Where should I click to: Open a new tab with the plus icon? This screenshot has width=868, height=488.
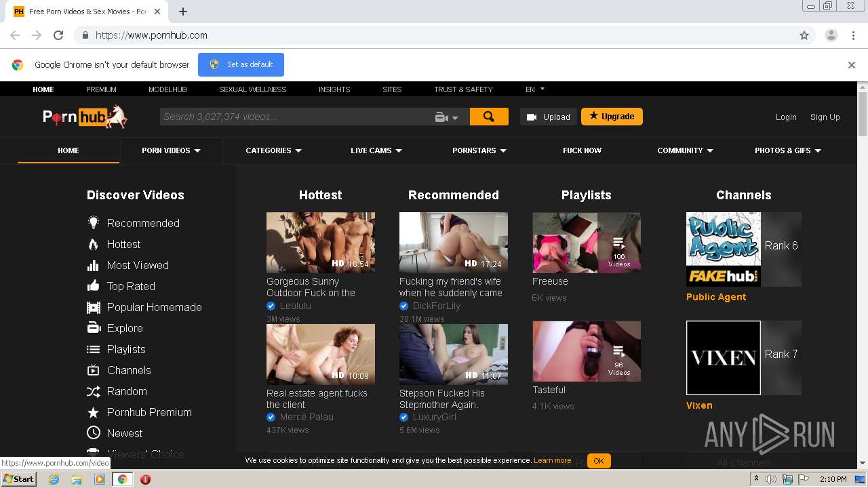[183, 12]
